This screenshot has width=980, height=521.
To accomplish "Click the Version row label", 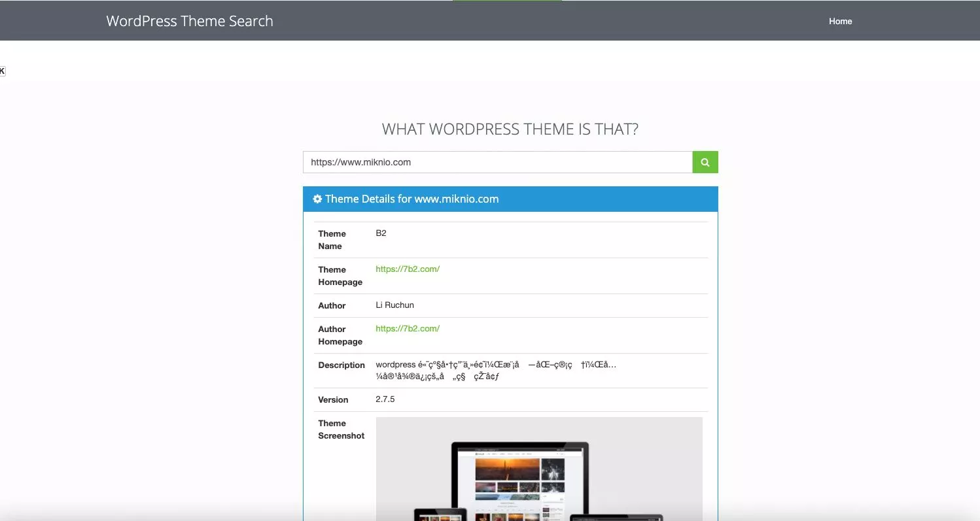I will point(333,399).
